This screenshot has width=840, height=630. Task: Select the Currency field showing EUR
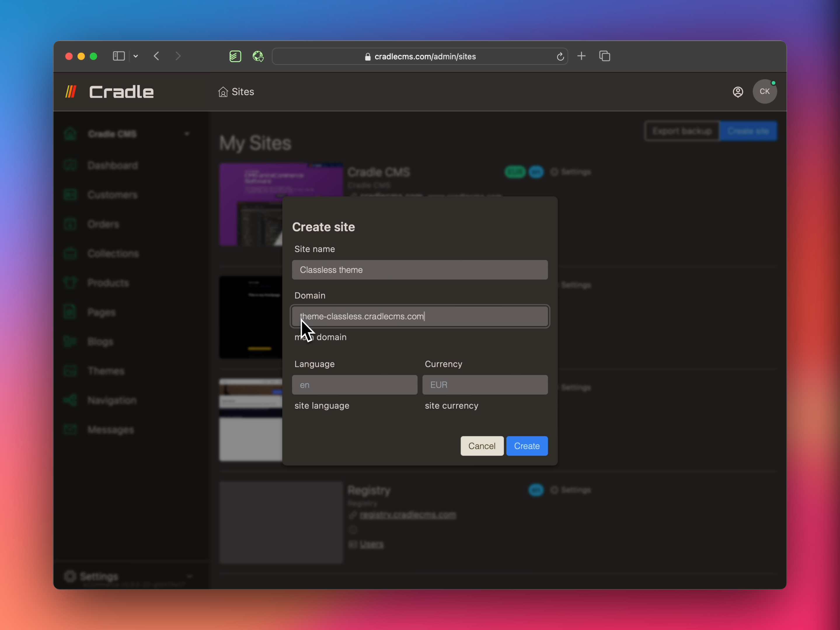[485, 385]
